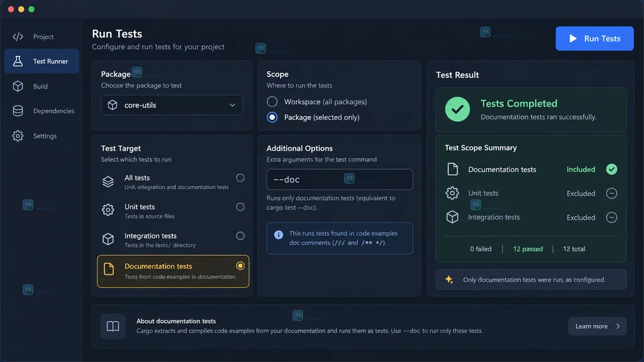The height and width of the screenshot is (362, 644).
Task: Click the open book icon in About section
Action: pos(113,326)
